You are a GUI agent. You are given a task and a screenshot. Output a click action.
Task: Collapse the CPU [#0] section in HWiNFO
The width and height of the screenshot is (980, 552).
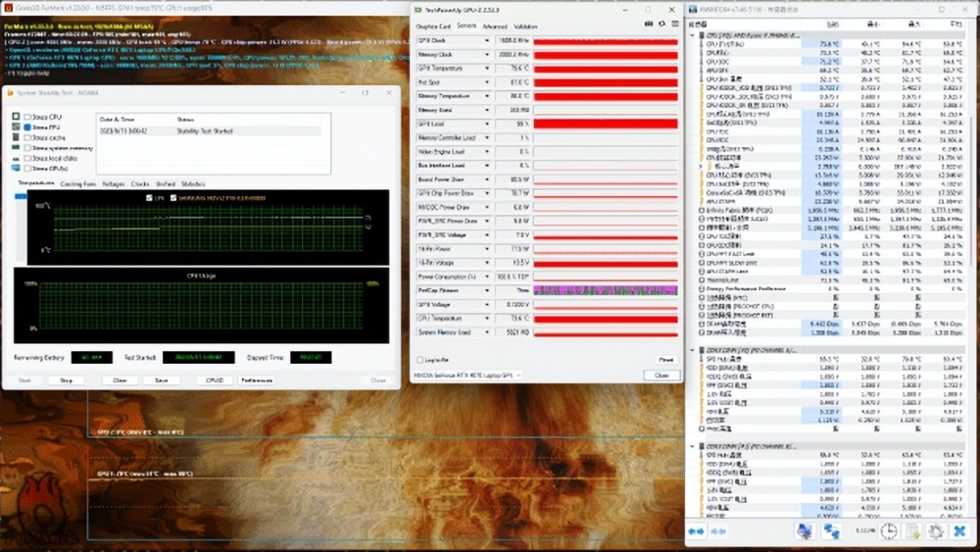pos(693,35)
